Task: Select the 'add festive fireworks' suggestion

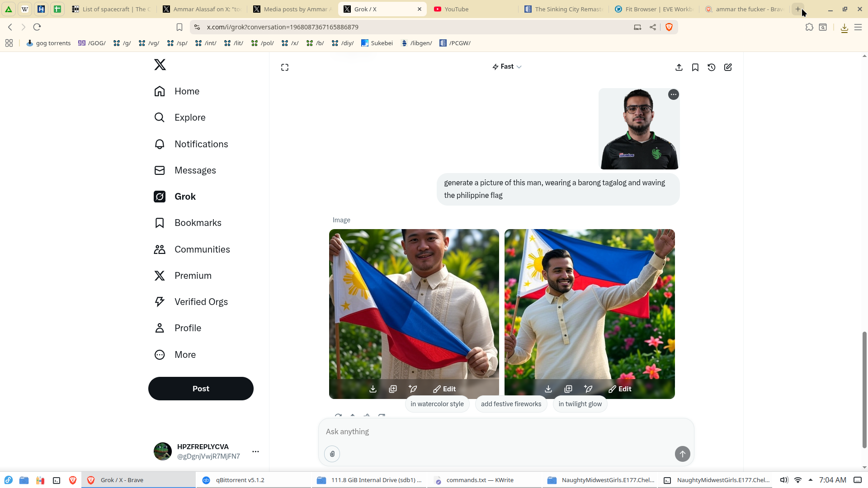Action: [x=511, y=404]
